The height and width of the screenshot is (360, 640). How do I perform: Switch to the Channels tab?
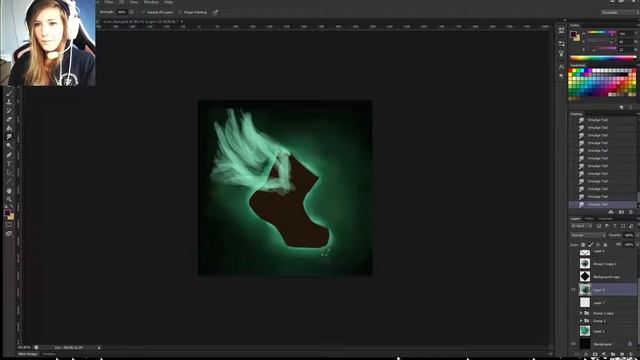[x=605, y=219]
